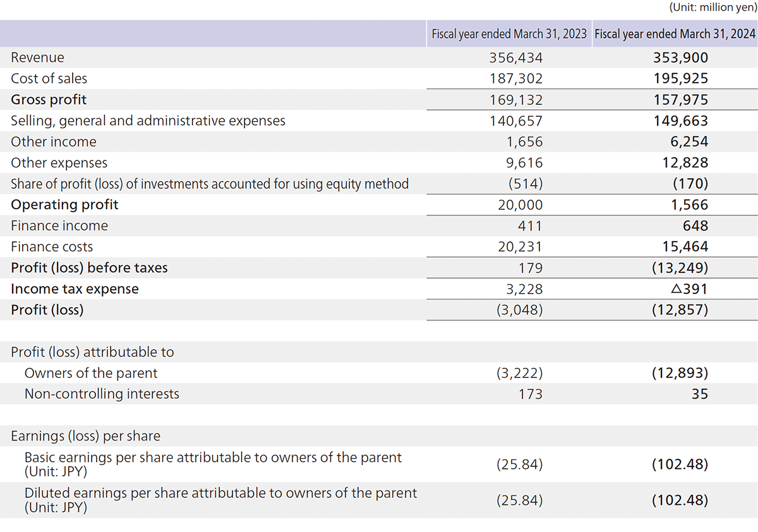The width and height of the screenshot is (758, 532).
Task: Select the Other expenses row label
Action: click(59, 163)
